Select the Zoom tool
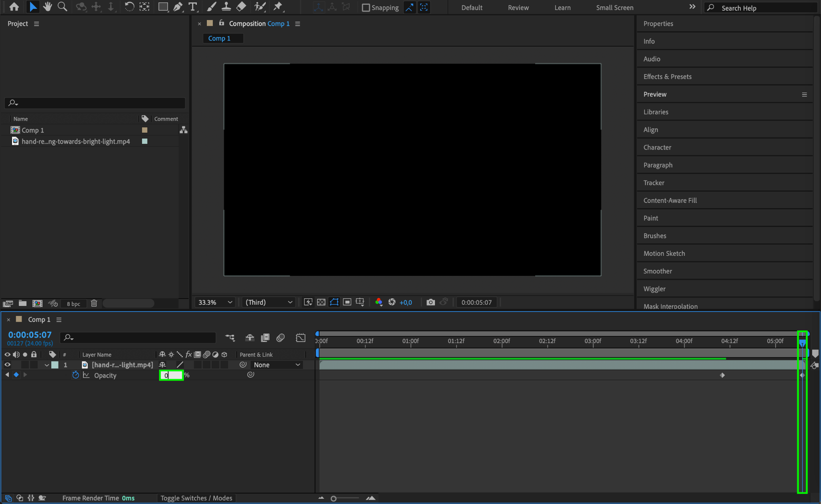821x504 pixels. point(62,7)
